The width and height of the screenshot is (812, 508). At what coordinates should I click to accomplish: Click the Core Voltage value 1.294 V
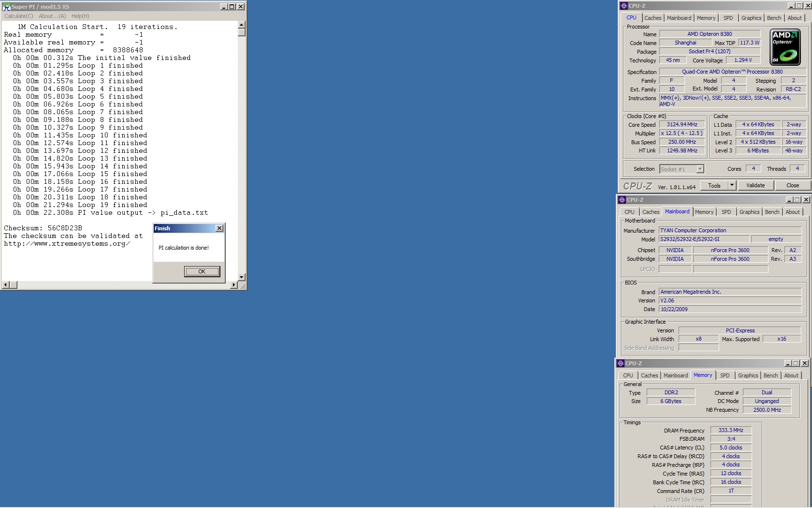point(743,60)
